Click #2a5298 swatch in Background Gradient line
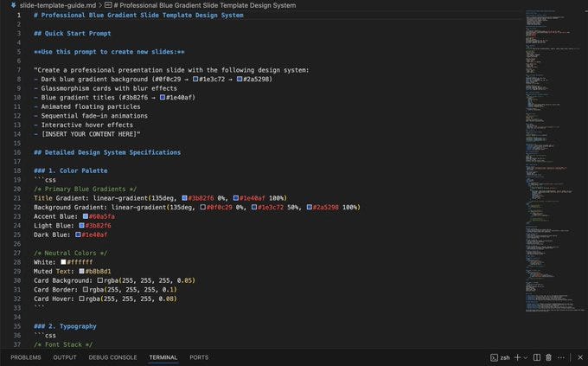Viewport: 588px width, 366px height. tap(310, 207)
